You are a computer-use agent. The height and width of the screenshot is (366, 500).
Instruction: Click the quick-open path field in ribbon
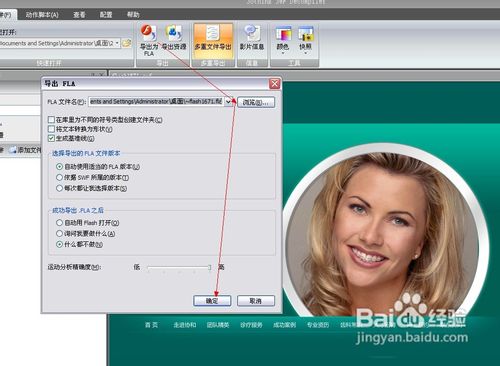coord(57,43)
